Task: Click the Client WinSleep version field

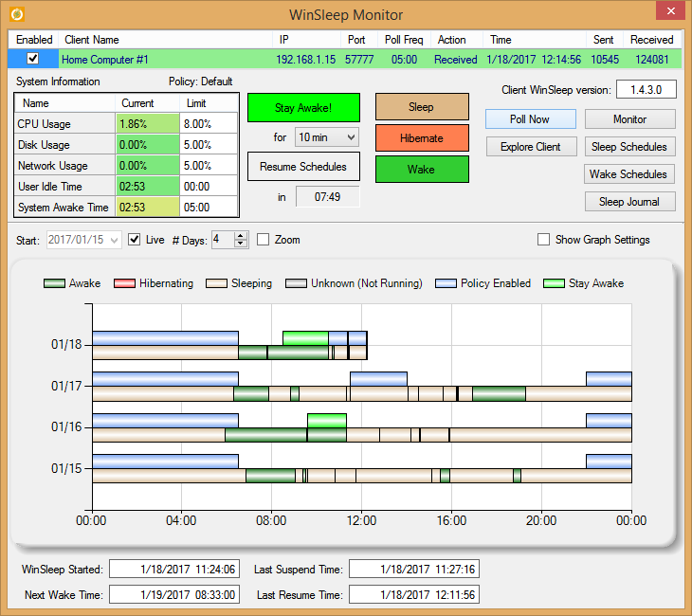Action: pos(646,90)
